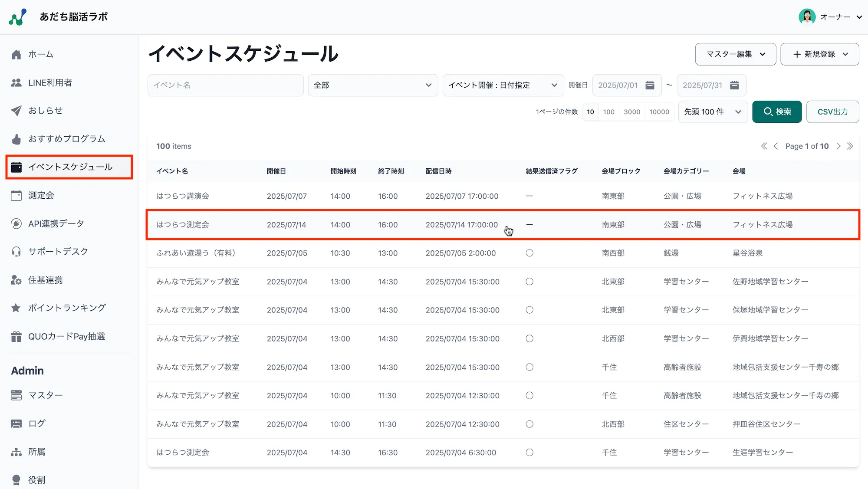Select the ポイントランキング star icon

point(16,308)
